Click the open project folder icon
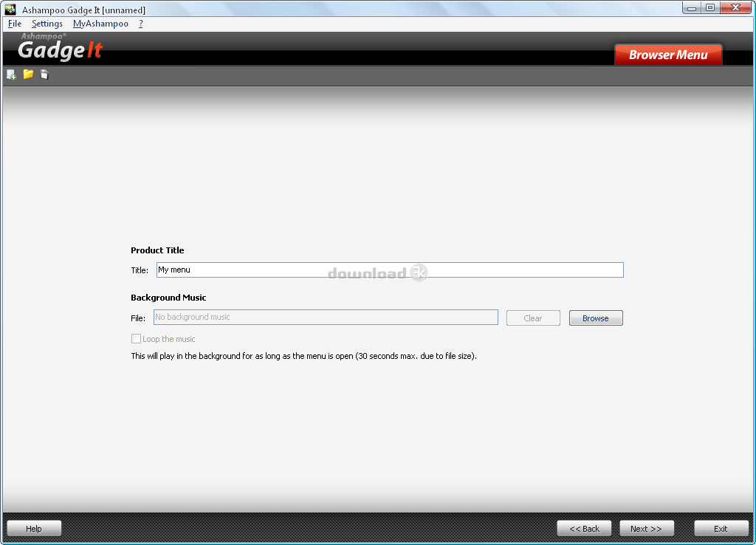This screenshot has height=545, width=756. coord(28,74)
